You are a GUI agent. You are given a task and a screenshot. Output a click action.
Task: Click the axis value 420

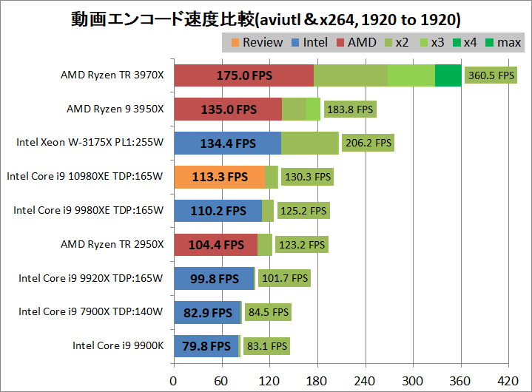(508, 381)
